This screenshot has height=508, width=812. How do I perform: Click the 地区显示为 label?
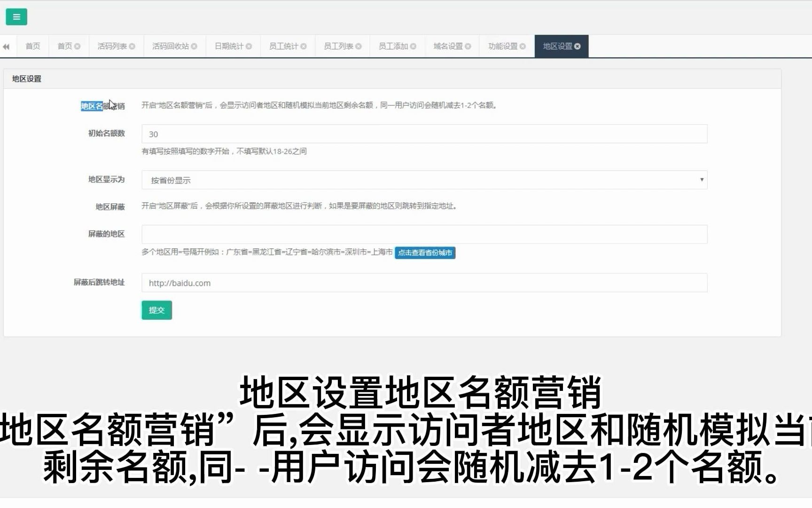click(106, 179)
